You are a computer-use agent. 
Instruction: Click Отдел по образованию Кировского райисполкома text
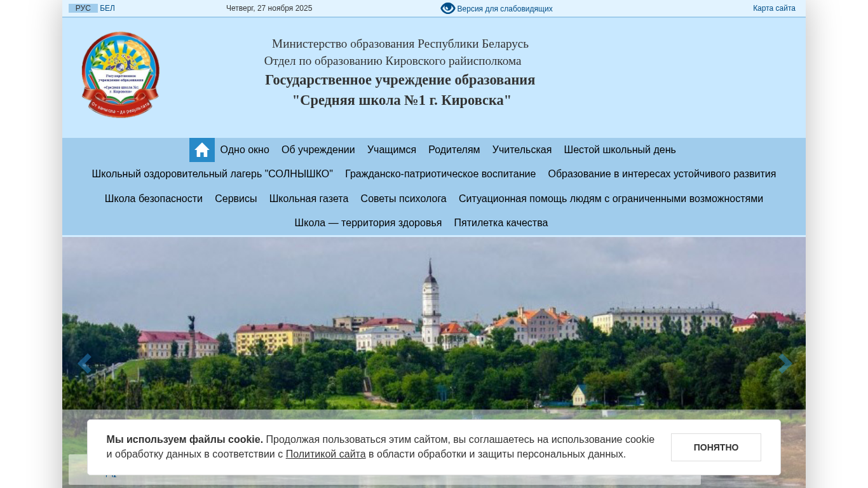pyautogui.click(x=393, y=61)
